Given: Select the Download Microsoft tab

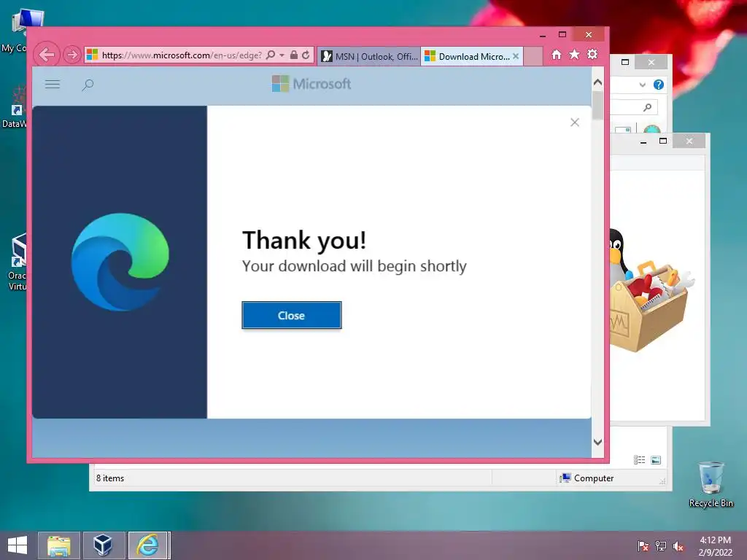Looking at the screenshot, I should coord(468,56).
